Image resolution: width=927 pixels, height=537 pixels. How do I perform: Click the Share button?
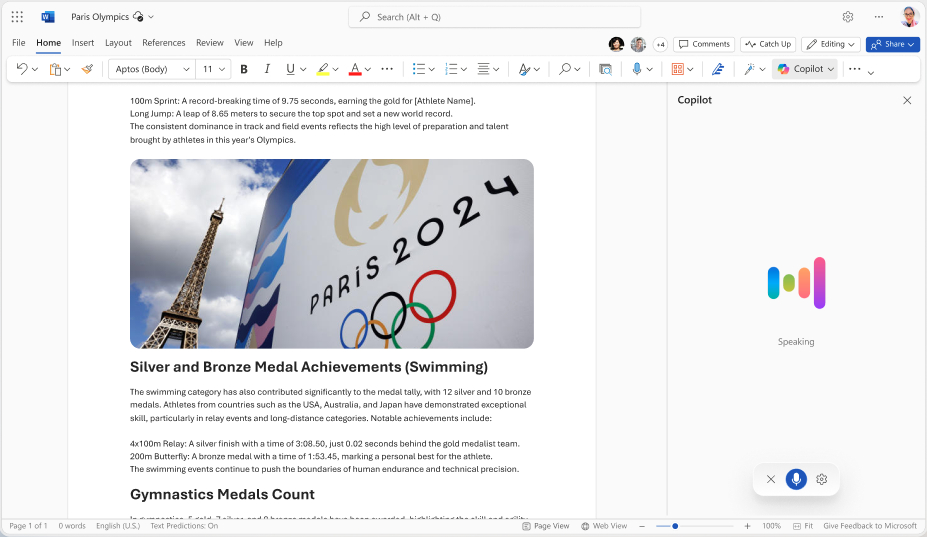(893, 44)
